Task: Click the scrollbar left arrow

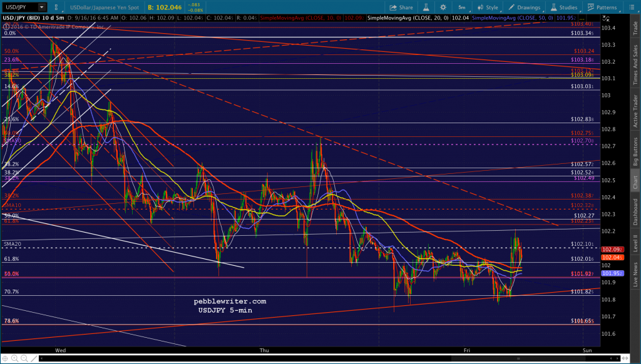Action: coord(42,358)
